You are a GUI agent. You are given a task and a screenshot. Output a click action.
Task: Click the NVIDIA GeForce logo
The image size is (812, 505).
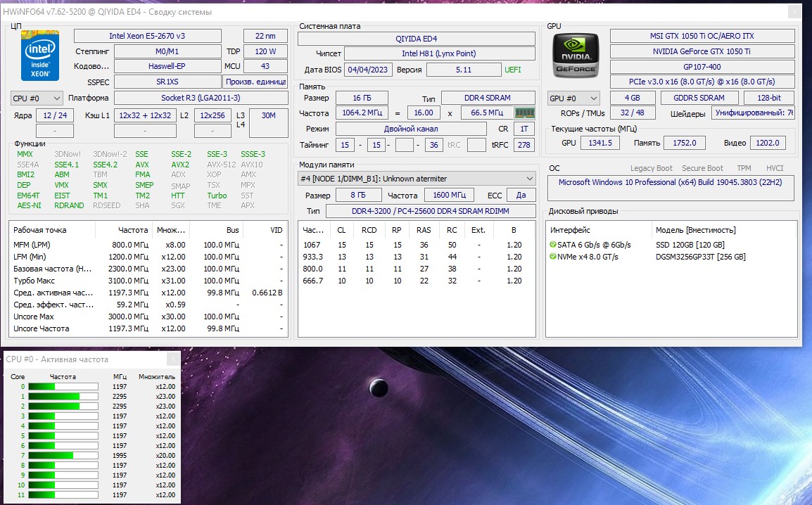pyautogui.click(x=576, y=56)
